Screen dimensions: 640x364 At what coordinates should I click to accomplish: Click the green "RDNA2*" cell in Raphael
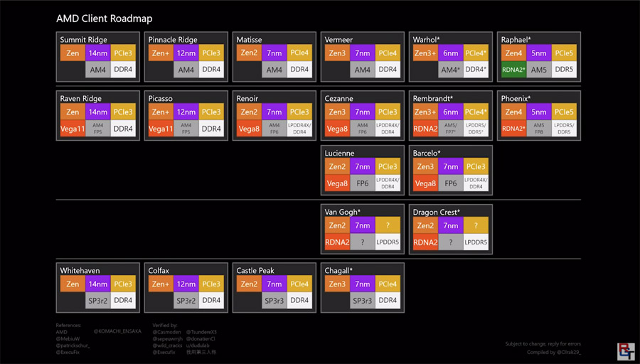click(513, 70)
